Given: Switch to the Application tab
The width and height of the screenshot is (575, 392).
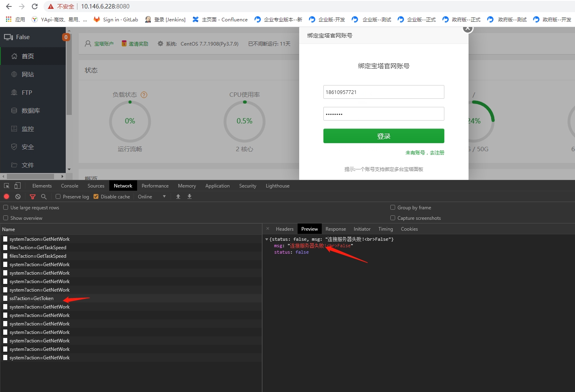Looking at the screenshot, I should tap(218, 186).
